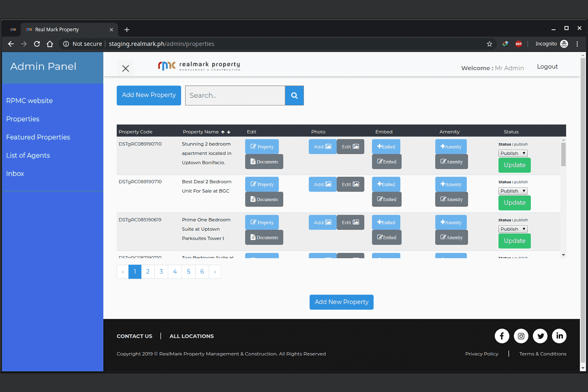The image size is (588, 392).
Task: Click the browser address bar URL
Action: pyautogui.click(x=162, y=44)
